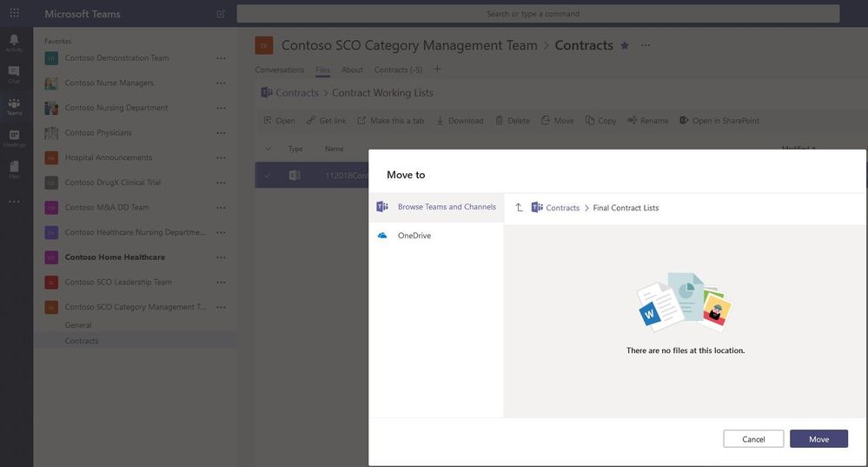Open options for Contoso SCO Category Management

coord(221,307)
